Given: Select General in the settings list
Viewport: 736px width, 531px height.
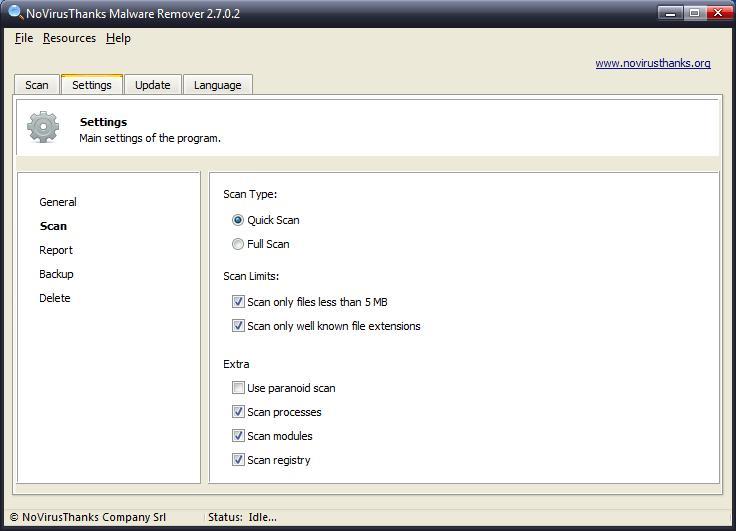Looking at the screenshot, I should (58, 202).
